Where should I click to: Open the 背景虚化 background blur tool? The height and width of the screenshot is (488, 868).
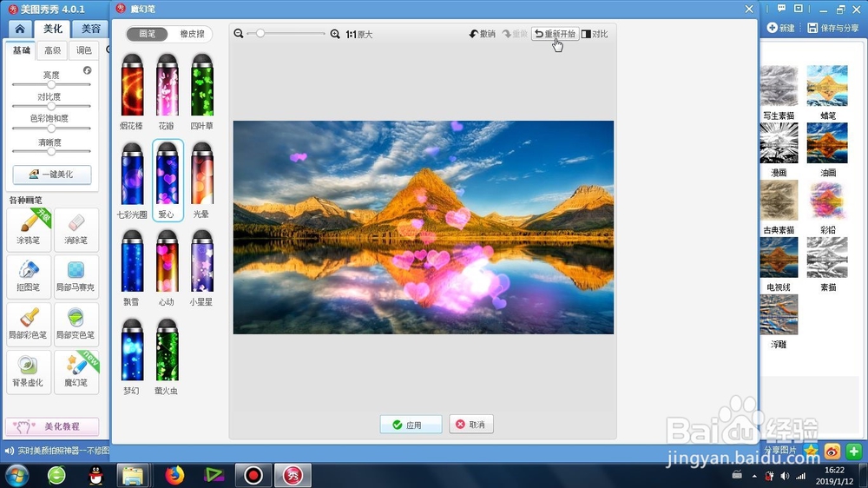click(29, 372)
